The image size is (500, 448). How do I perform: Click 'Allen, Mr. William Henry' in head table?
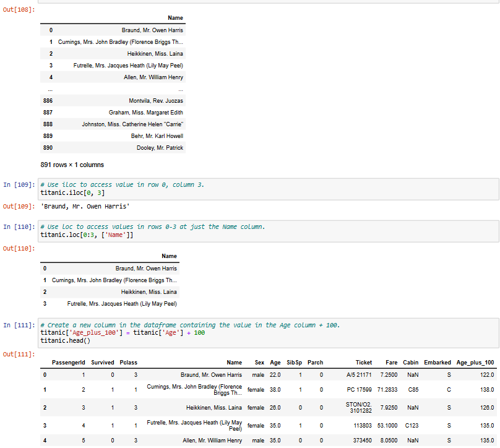point(212,441)
